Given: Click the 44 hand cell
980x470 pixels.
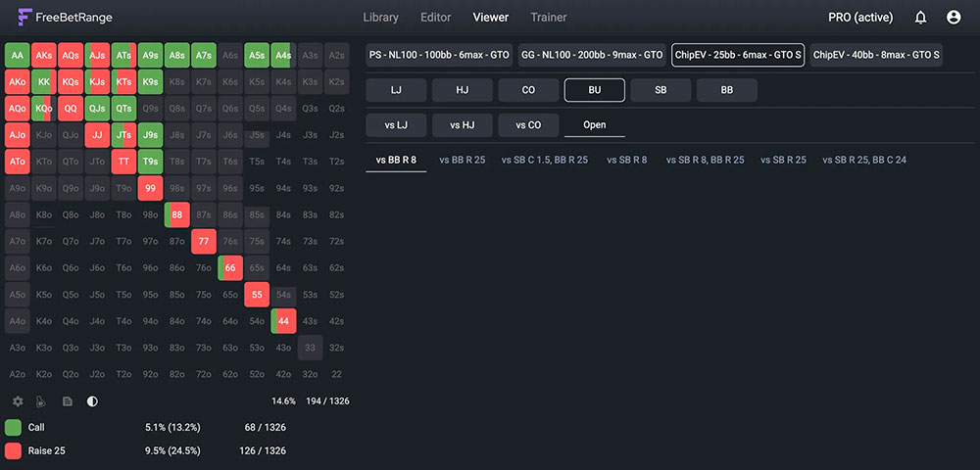Looking at the screenshot, I should tap(284, 321).
